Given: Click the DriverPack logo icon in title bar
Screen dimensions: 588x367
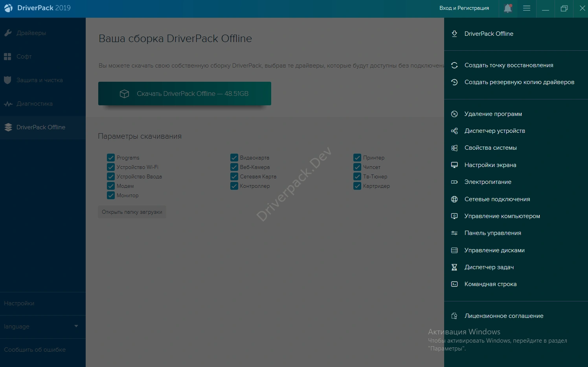Looking at the screenshot, I should point(8,8).
